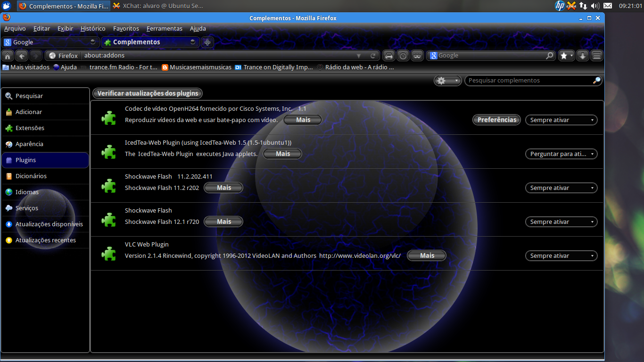
Task: Click Mais for OpenH264 codec
Action: (x=303, y=120)
